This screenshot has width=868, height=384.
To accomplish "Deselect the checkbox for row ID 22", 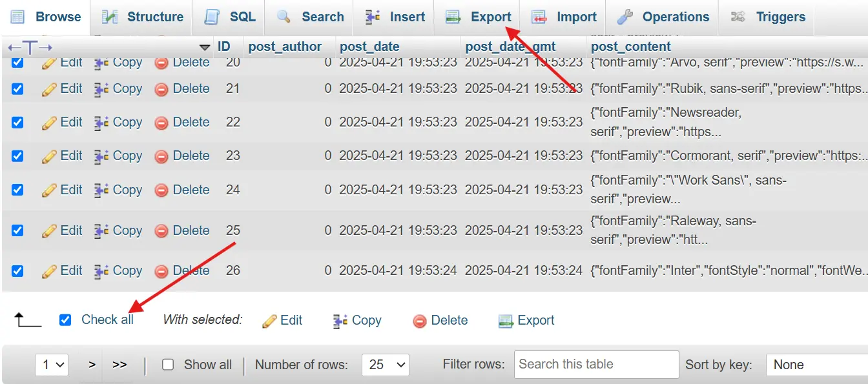I will [17, 123].
